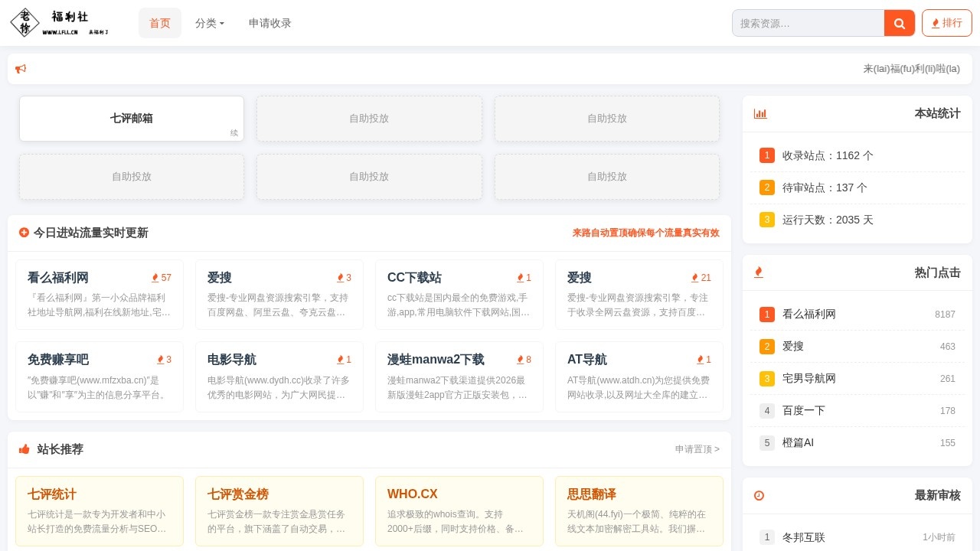Screen dimensions: 980x551
Task: Click rank badge 3 for 运行天数
Action: (767, 220)
